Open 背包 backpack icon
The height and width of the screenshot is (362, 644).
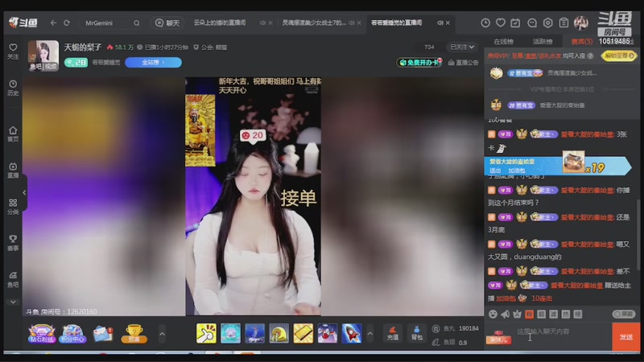point(416,333)
